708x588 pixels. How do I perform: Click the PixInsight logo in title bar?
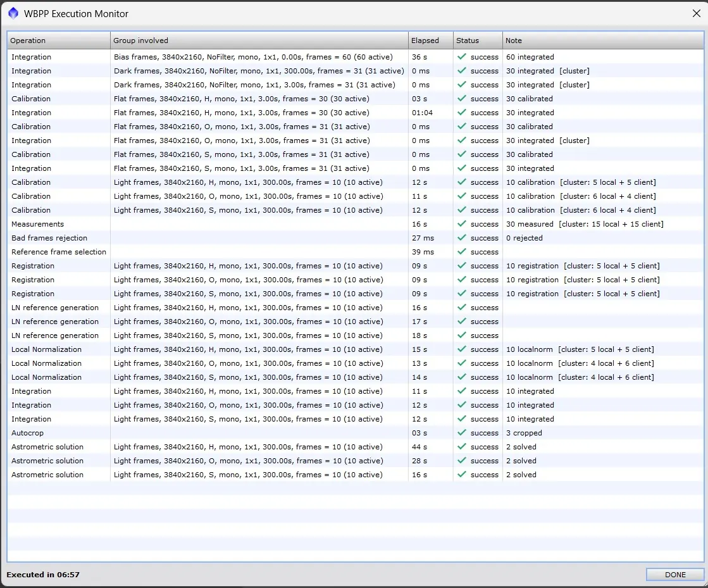coord(13,13)
